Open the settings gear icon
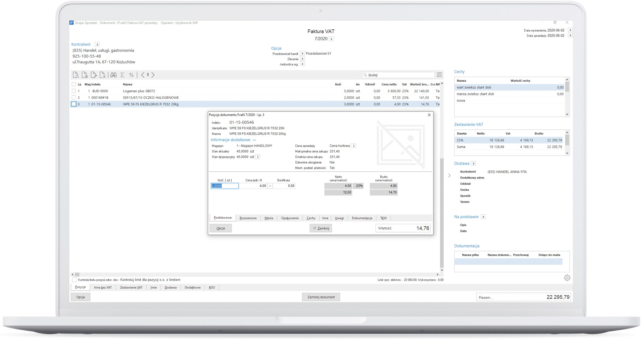 (x=567, y=278)
